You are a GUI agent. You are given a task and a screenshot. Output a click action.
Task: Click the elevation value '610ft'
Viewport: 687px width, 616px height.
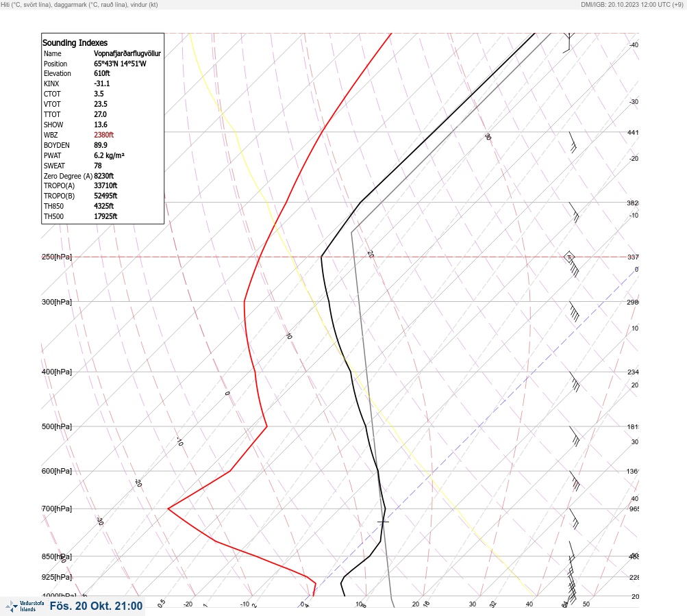101,73
